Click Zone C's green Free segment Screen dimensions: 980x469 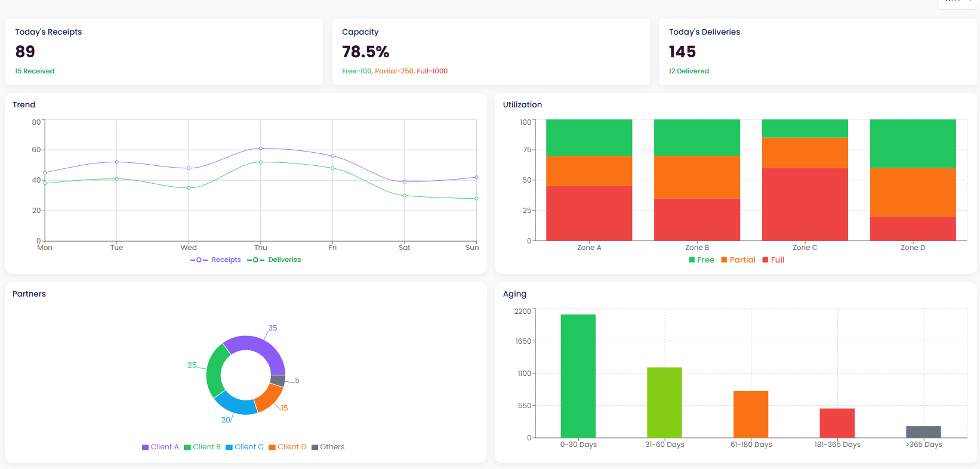click(x=805, y=128)
